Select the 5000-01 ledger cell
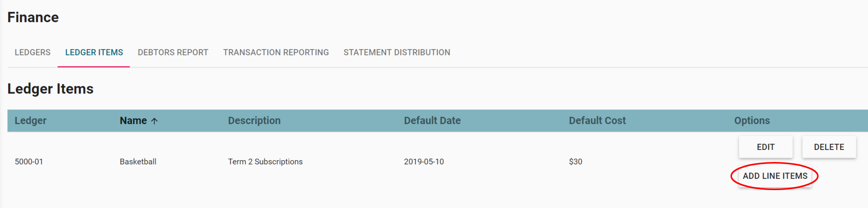 click(x=29, y=162)
